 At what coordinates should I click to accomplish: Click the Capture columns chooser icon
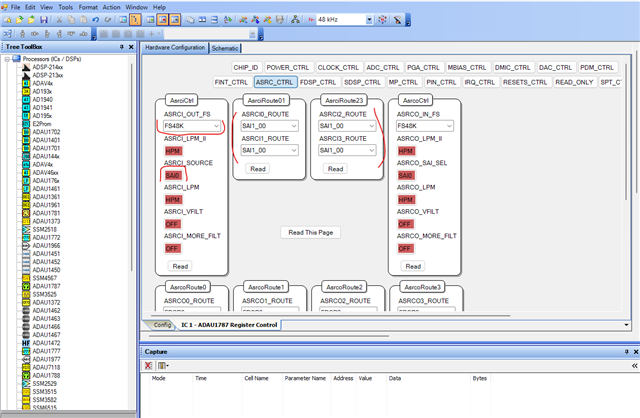pos(163,365)
